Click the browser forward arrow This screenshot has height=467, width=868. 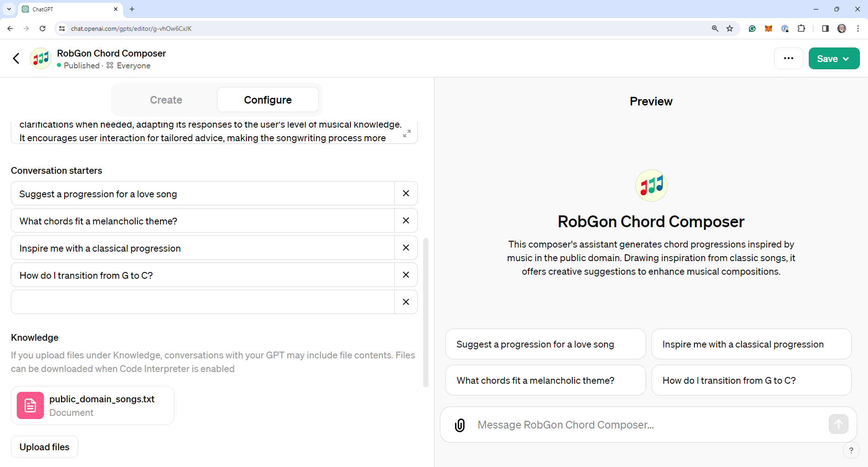pyautogui.click(x=26, y=29)
